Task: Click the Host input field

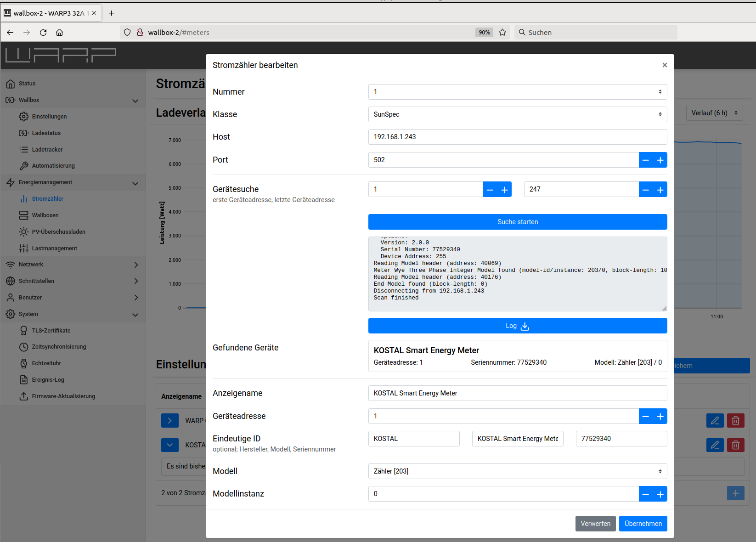Action: (518, 137)
